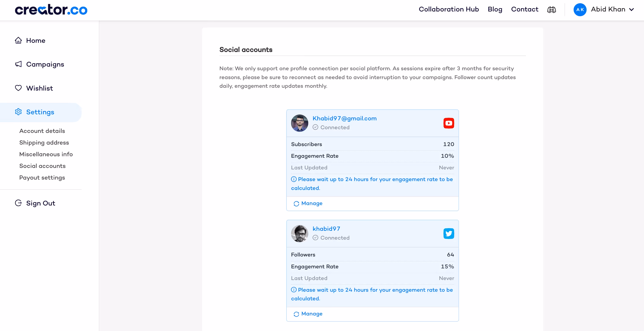Open the Discord icon in the top bar
The width and height of the screenshot is (644, 331).
click(x=551, y=10)
